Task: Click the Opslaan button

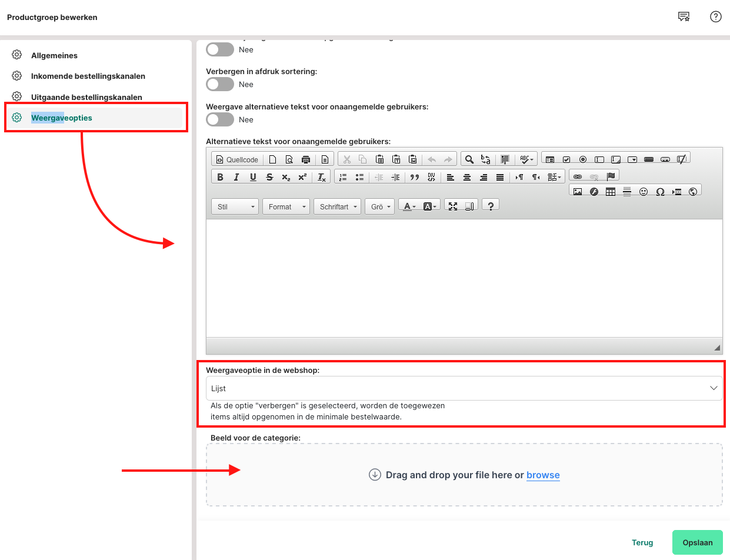Action: coord(697,542)
